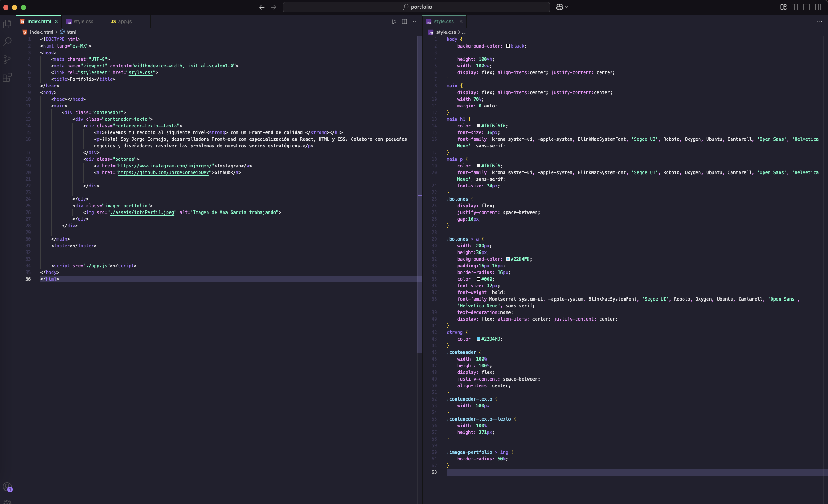The width and height of the screenshot is (828, 504).
Task: Click the HTML5 icon on index.html tab
Action: [x=23, y=21]
